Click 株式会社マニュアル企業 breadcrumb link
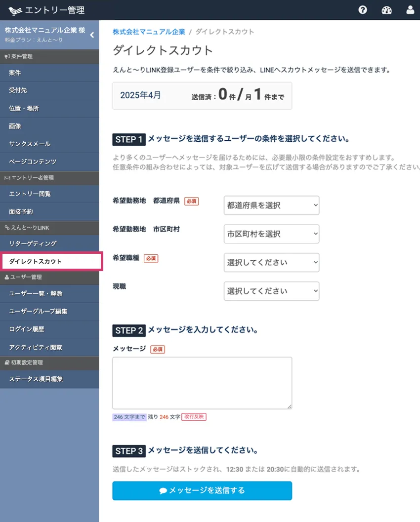The width and height of the screenshot is (420, 522). click(x=149, y=32)
